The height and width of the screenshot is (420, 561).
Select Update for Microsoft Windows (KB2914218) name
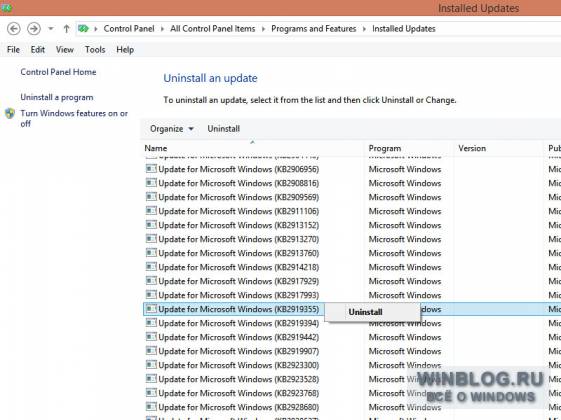(x=239, y=267)
